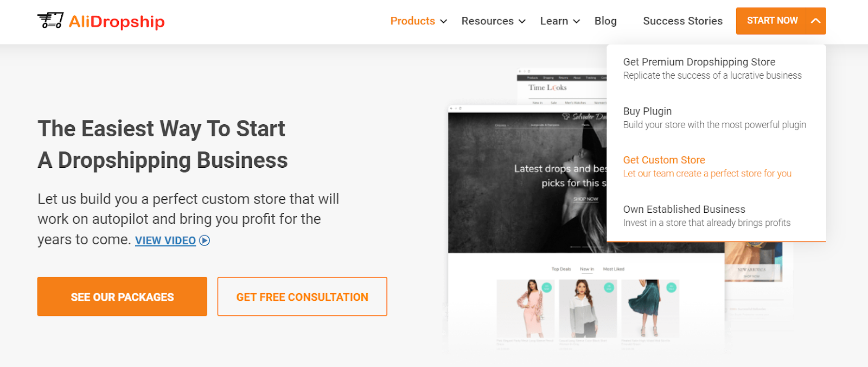This screenshot has height=367, width=868.
Task: Open the Success Stories page
Action: (682, 21)
